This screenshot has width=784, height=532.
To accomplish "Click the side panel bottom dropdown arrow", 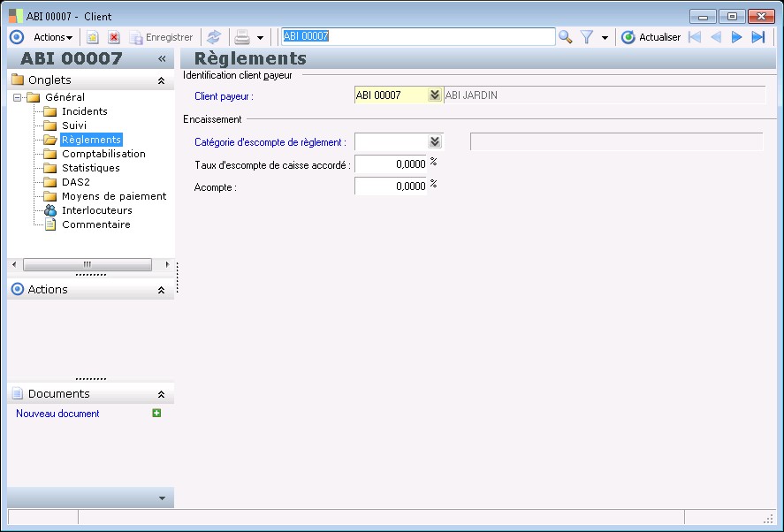I will (162, 498).
